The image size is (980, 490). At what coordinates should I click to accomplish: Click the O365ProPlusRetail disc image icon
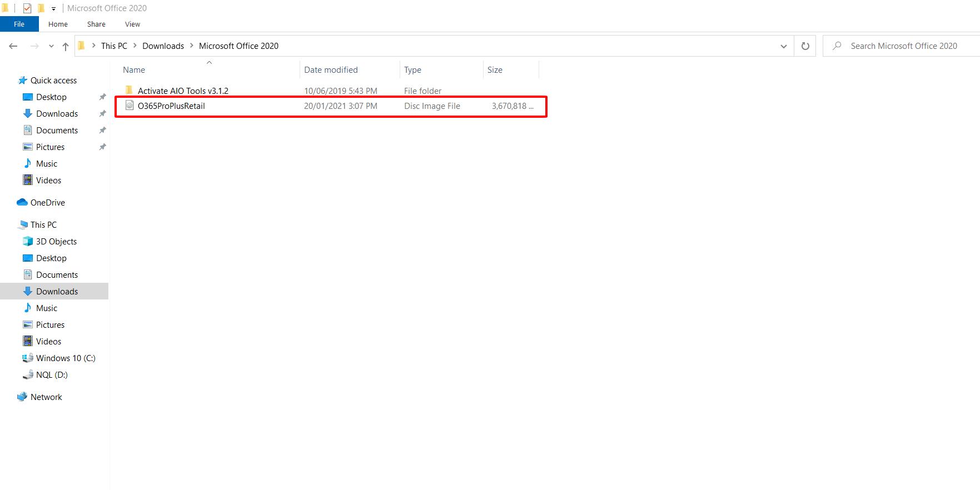click(130, 106)
